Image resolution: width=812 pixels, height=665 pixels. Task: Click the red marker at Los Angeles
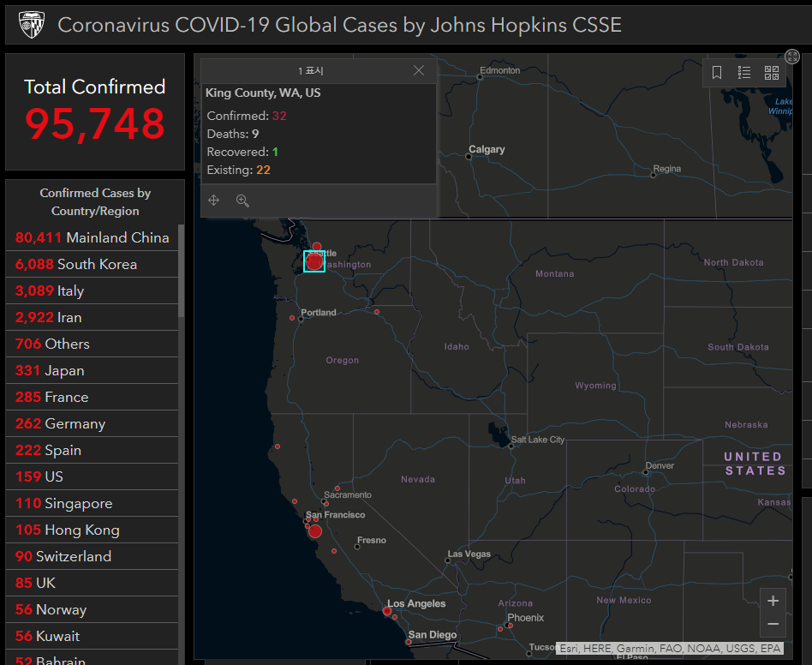click(x=387, y=611)
